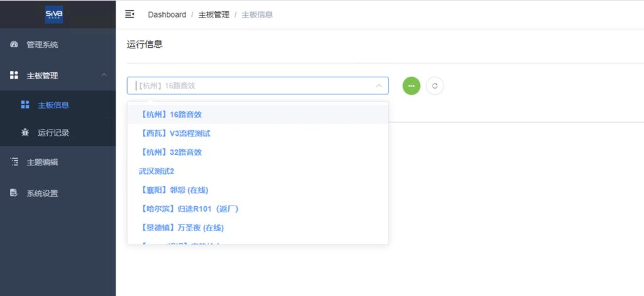The width and height of the screenshot is (644, 296).
Task: Choose 【哈尔滨】归途R101（返厂） option
Action: tap(189, 209)
